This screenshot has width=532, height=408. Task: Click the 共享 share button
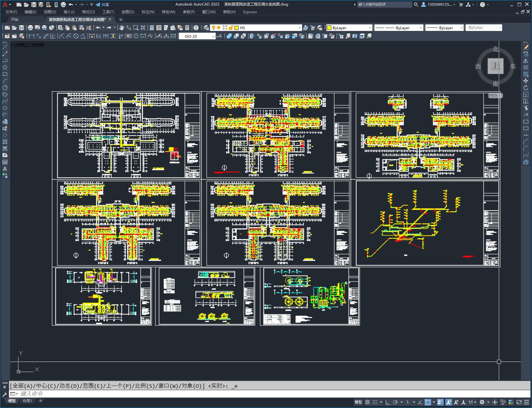point(102,4)
